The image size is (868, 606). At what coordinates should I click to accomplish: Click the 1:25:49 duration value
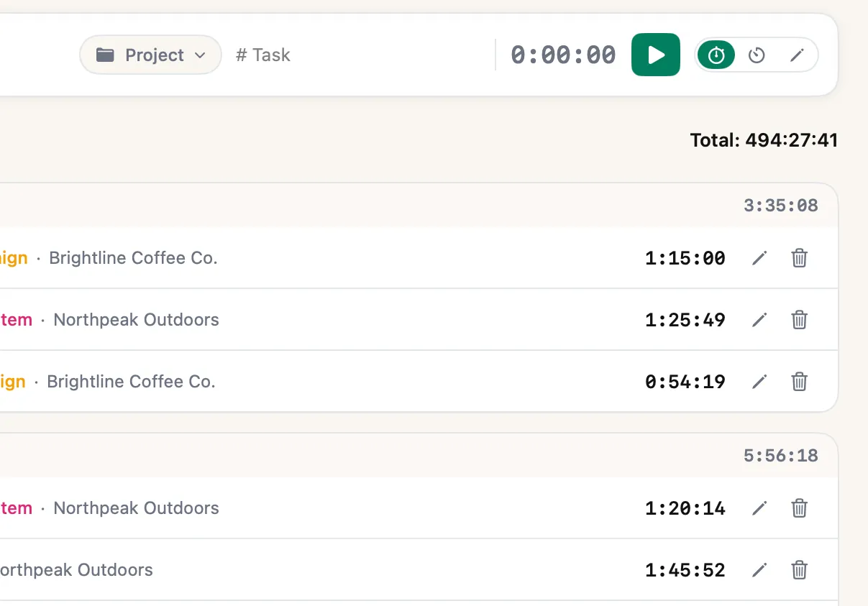[x=685, y=320]
